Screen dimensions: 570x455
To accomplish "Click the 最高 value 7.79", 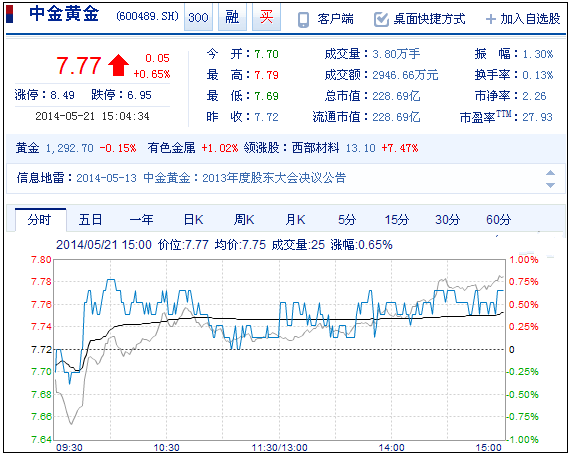I will point(266,75).
